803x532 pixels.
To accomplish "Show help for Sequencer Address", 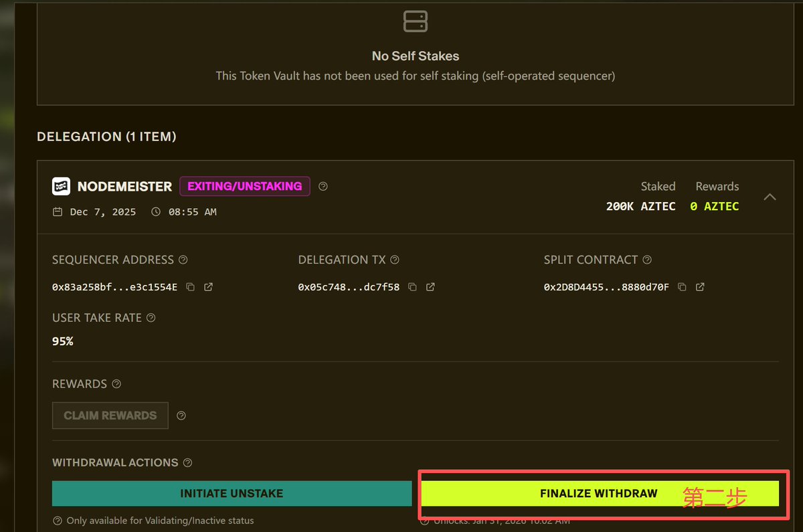I will coord(183,260).
